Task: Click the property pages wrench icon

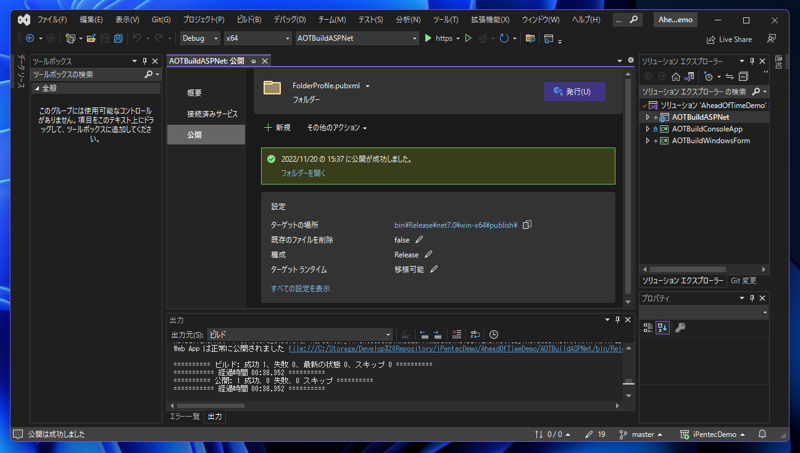Action: pyautogui.click(x=680, y=328)
